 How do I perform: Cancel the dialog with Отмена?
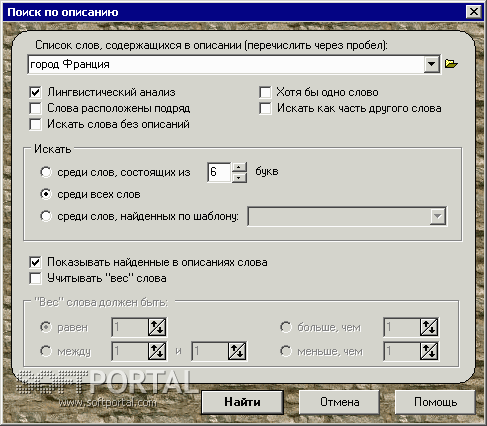click(x=340, y=402)
